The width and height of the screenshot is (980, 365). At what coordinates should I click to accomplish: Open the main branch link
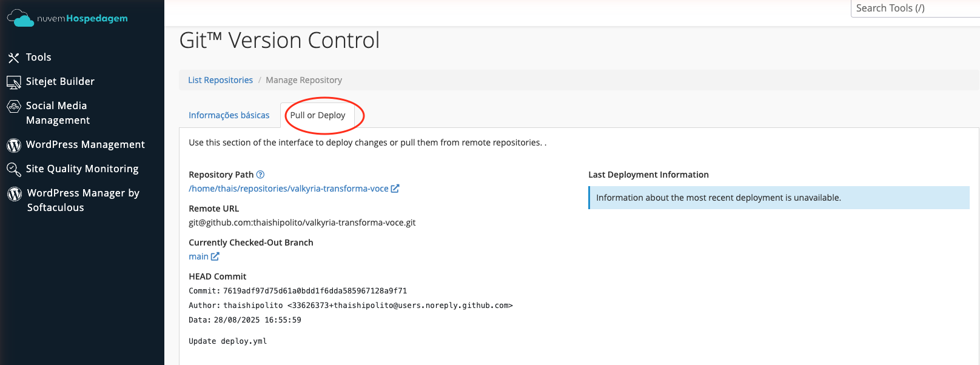pos(198,256)
